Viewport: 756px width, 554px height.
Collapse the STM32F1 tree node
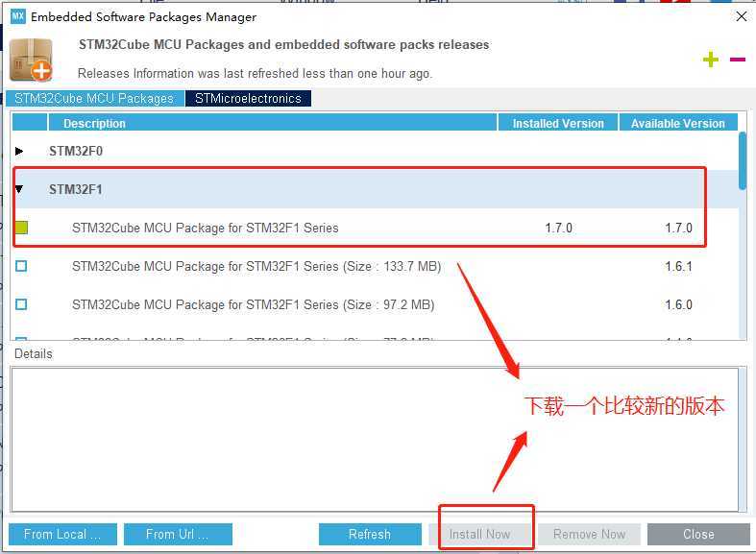(x=19, y=189)
